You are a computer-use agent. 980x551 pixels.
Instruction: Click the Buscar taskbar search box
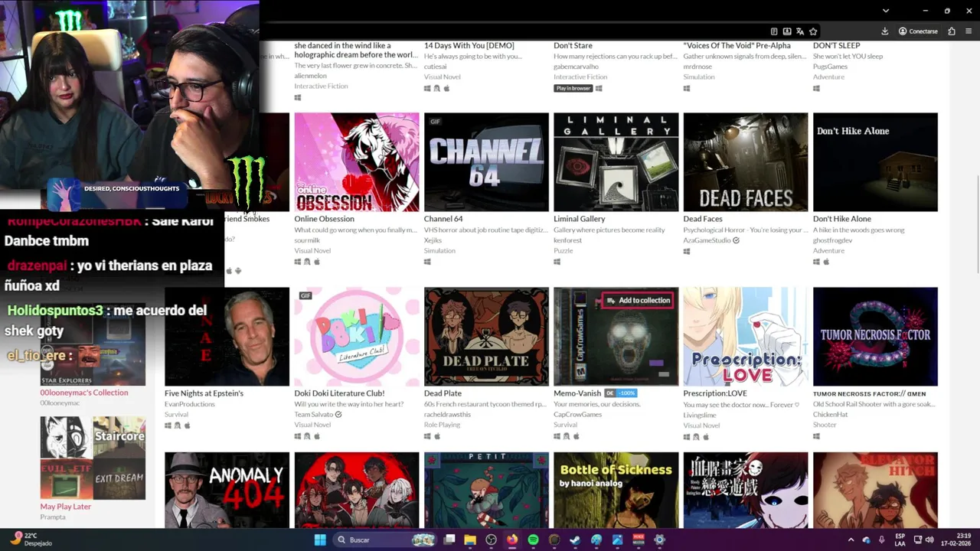click(x=387, y=540)
